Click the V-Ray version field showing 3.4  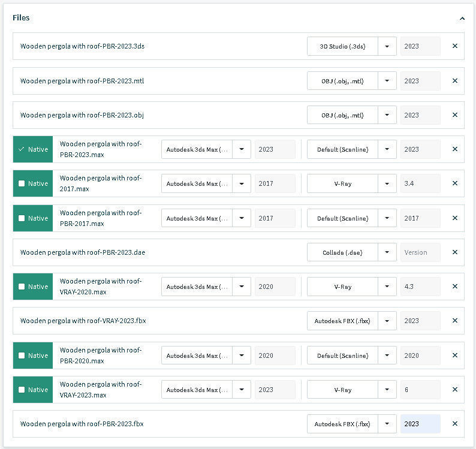(x=420, y=183)
